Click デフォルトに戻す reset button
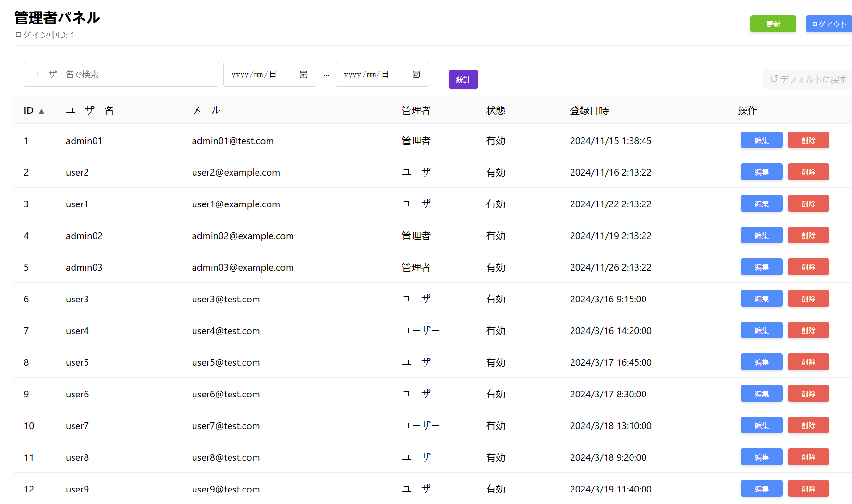Screen dimensions: 852x504 click(x=808, y=79)
